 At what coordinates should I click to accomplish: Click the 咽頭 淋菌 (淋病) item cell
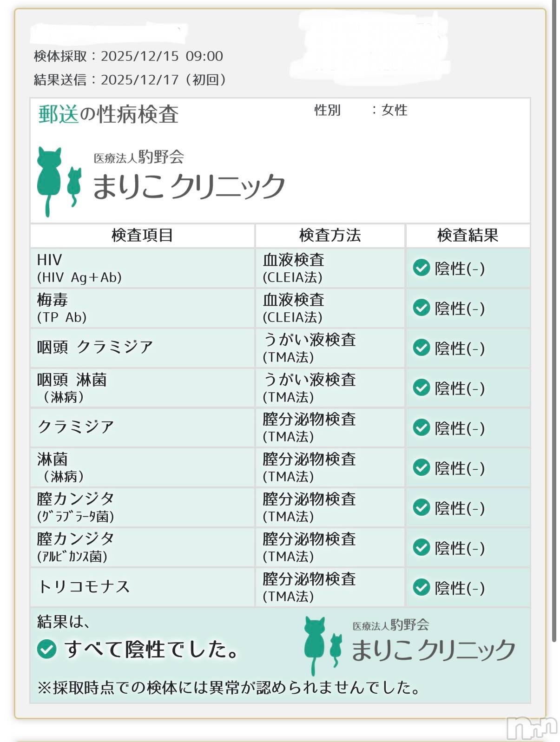click(x=142, y=388)
